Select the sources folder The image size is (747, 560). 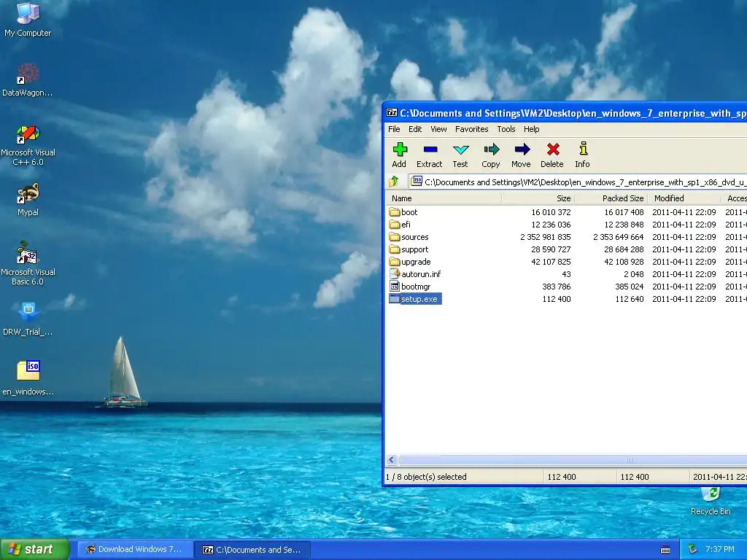[x=409, y=237]
